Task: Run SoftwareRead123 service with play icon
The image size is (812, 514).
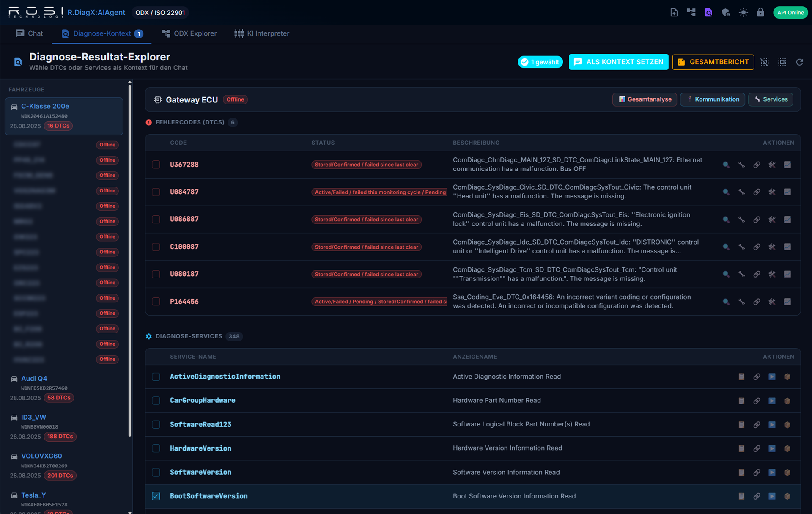Action: [x=772, y=424]
